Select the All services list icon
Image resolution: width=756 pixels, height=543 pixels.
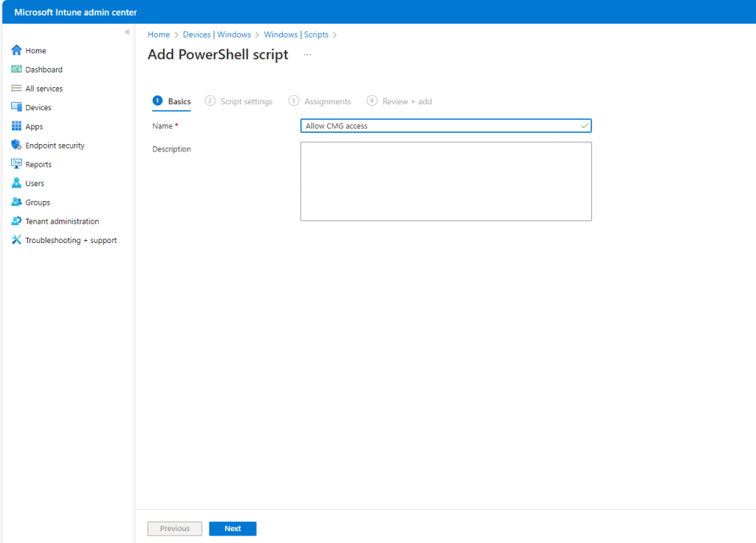(16, 89)
